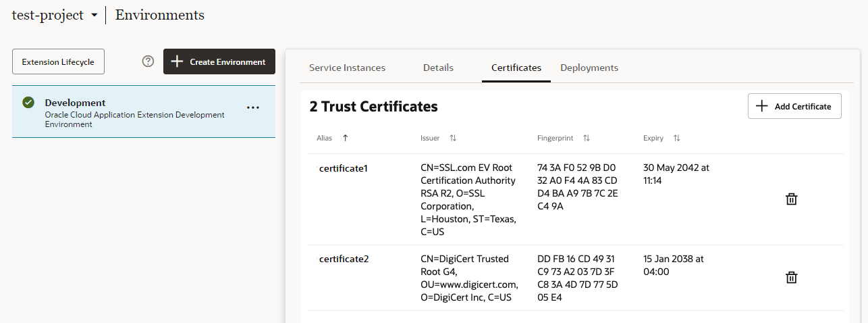Expand the test-project dropdown arrow
The width and height of the screenshot is (868, 323).
pyautogui.click(x=94, y=16)
